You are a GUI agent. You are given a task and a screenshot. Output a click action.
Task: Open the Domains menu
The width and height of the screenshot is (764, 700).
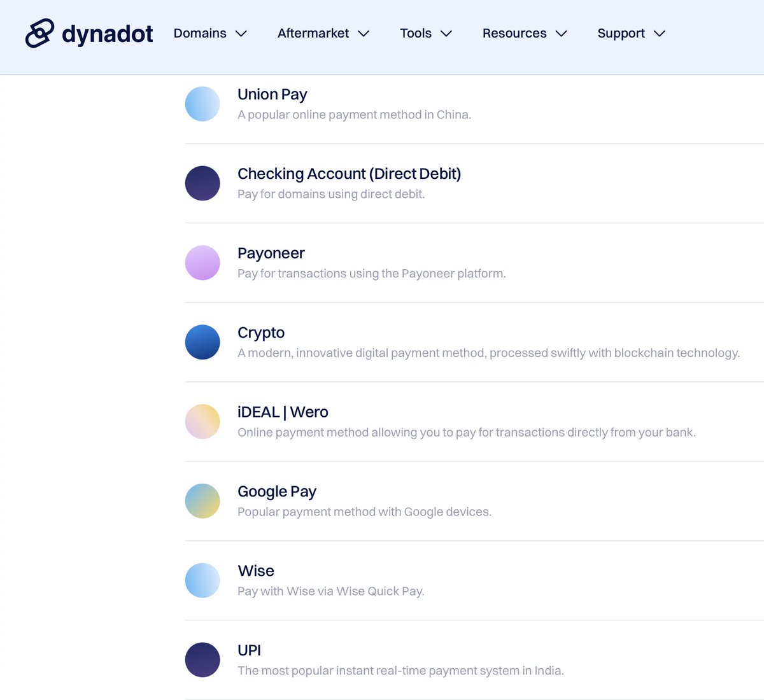pyautogui.click(x=210, y=33)
